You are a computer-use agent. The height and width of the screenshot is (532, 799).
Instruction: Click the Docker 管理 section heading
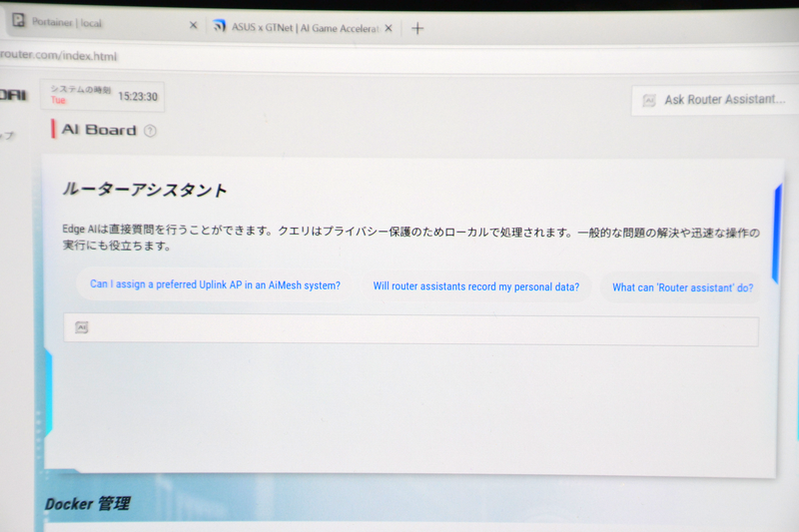(x=88, y=504)
